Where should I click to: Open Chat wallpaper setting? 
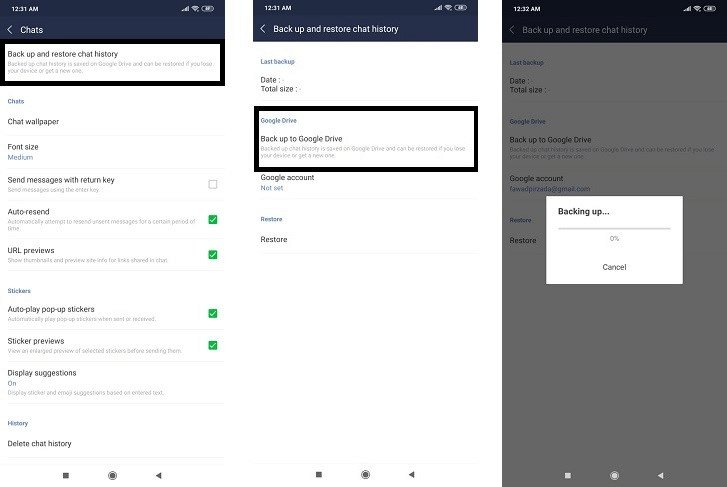(x=112, y=122)
